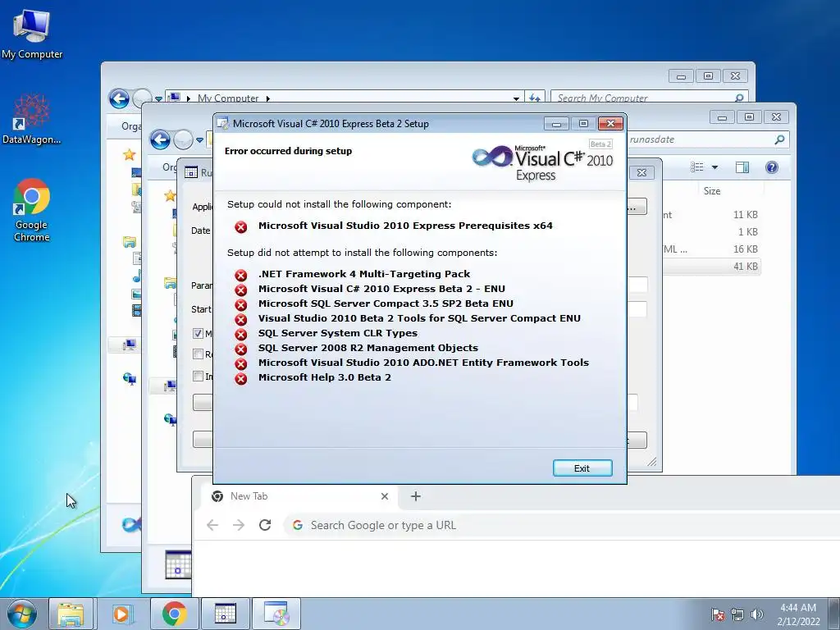This screenshot has width=840, height=630.
Task: Switch to Chrome in the taskbar
Action: click(x=174, y=614)
